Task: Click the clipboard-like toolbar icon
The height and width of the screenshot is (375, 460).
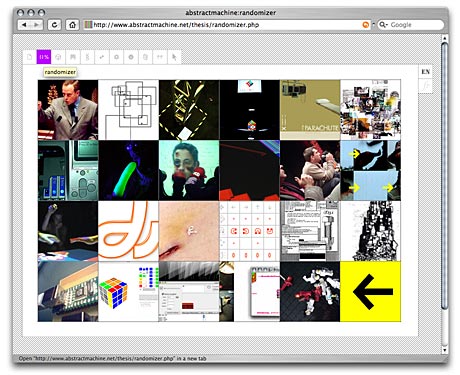Action: click(145, 57)
